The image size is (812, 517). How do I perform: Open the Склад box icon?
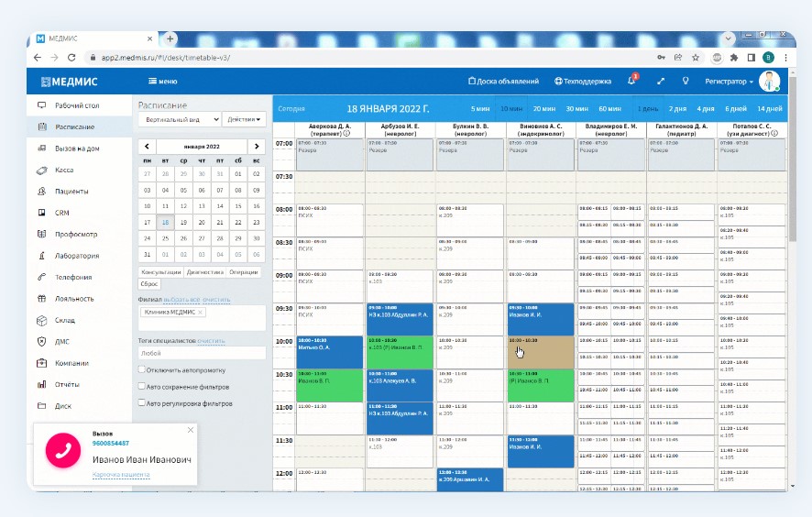[x=42, y=320]
